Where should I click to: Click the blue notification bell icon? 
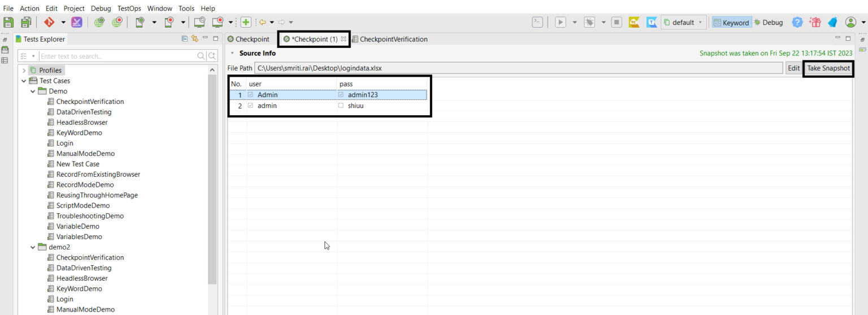(x=832, y=23)
